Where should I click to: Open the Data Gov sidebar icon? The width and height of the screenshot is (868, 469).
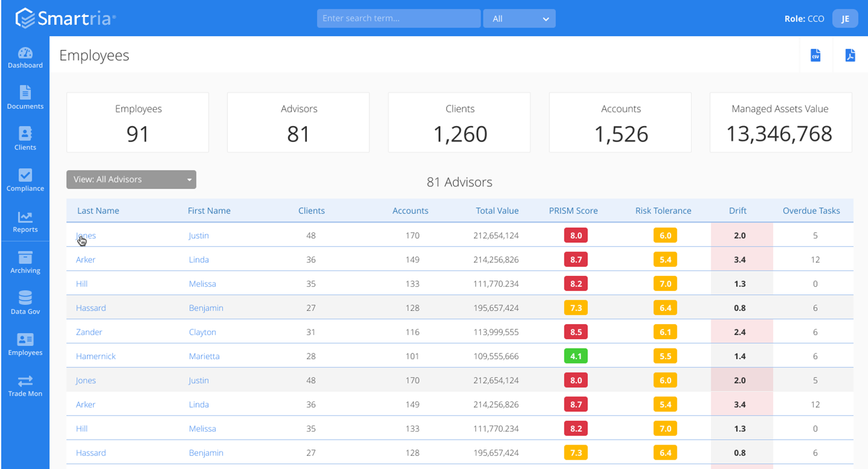point(25,303)
